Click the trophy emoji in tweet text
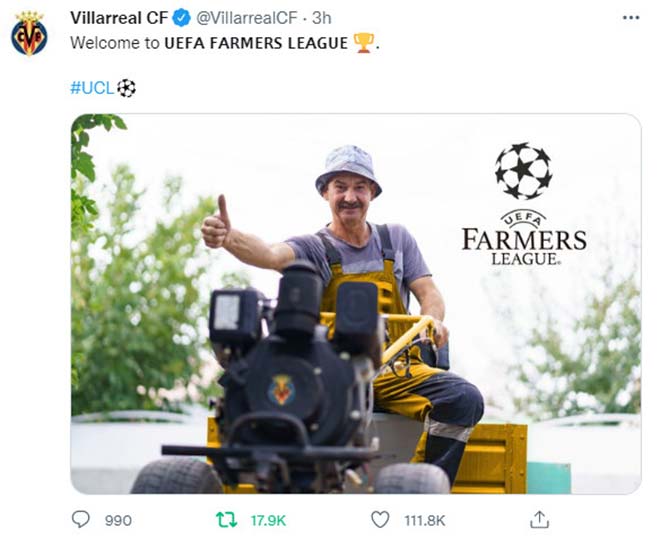660x538 pixels. click(364, 43)
